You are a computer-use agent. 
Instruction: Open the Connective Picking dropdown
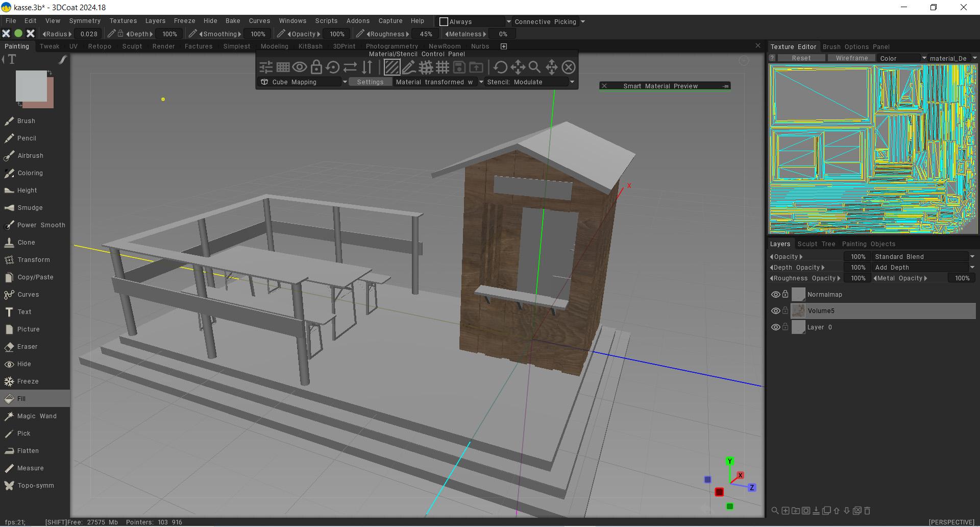point(549,22)
